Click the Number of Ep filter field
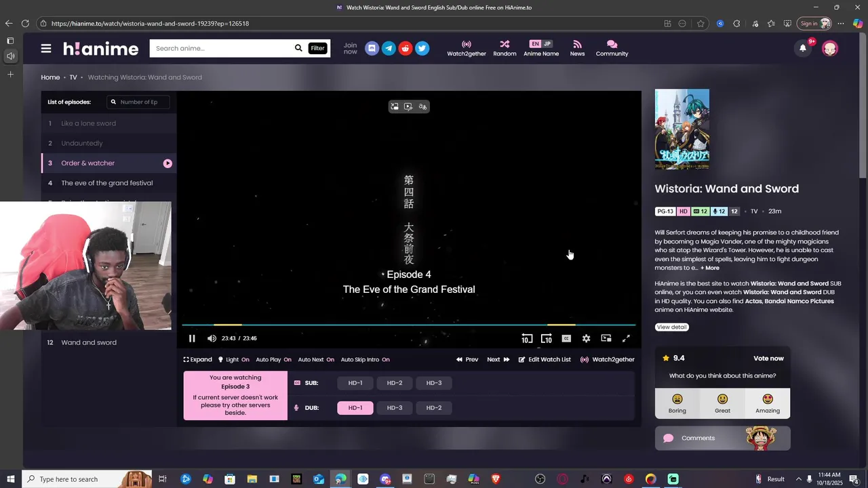This screenshot has height=488, width=868. pyautogui.click(x=138, y=102)
